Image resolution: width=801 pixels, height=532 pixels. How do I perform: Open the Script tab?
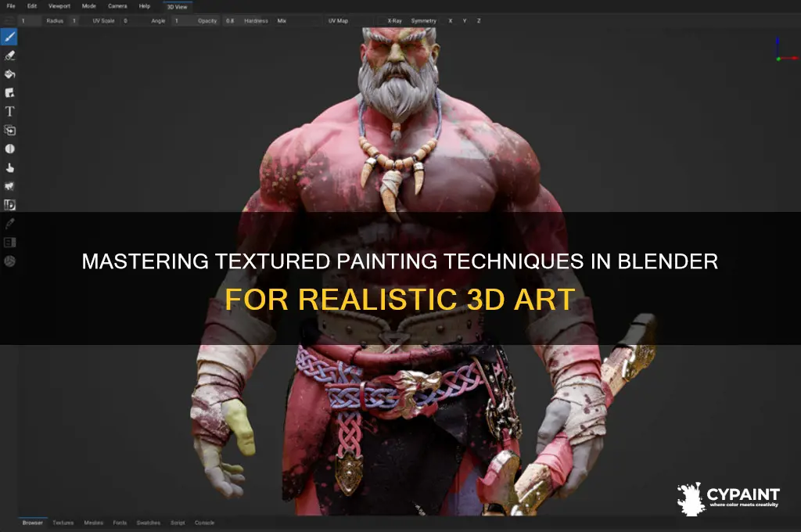178,523
